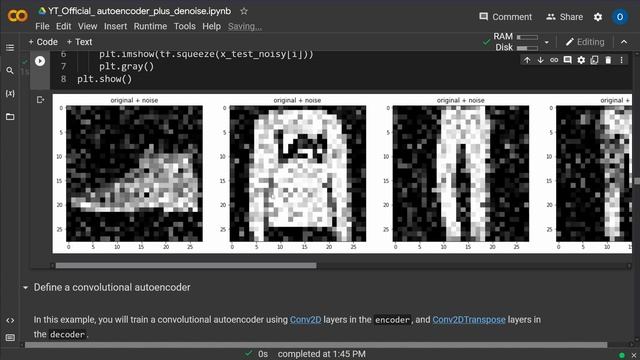Move cell down arrow icon
640x360 pixels.
click(x=540, y=60)
